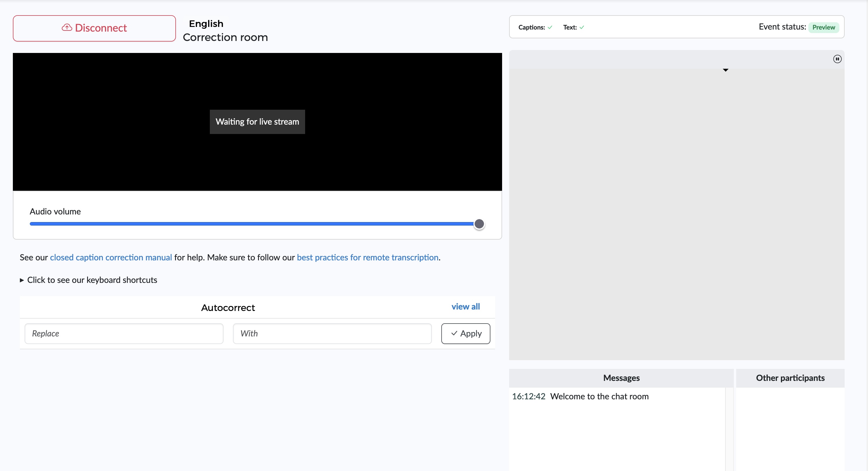
Task: Click the view all autocorrect link
Action: [x=465, y=307]
